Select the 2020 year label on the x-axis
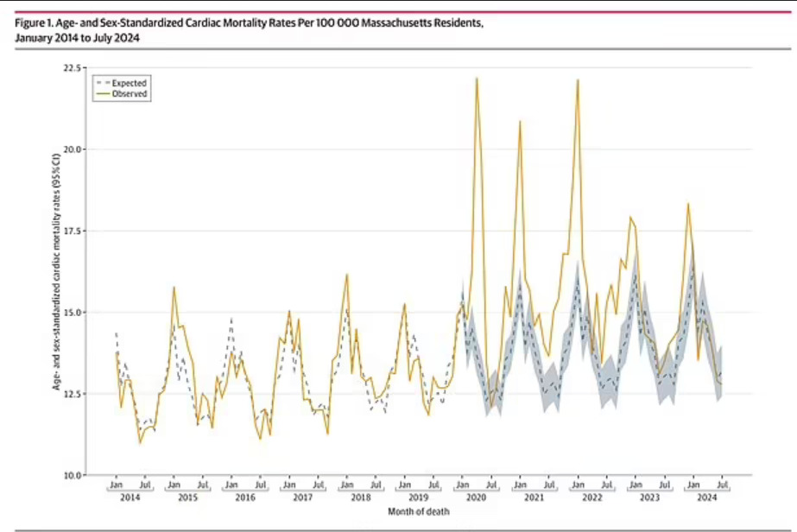This screenshot has width=797, height=532. click(x=477, y=498)
